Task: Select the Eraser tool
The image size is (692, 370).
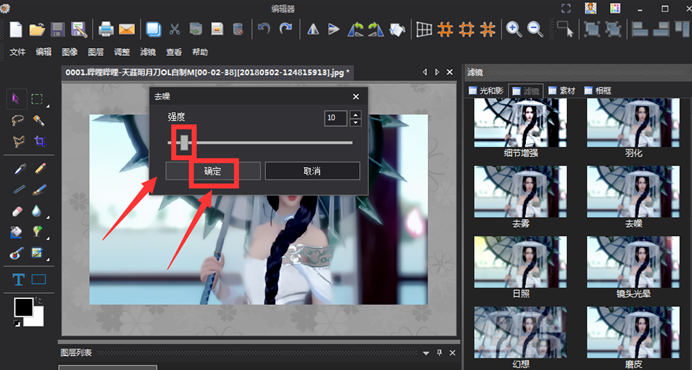Action: 18,211
